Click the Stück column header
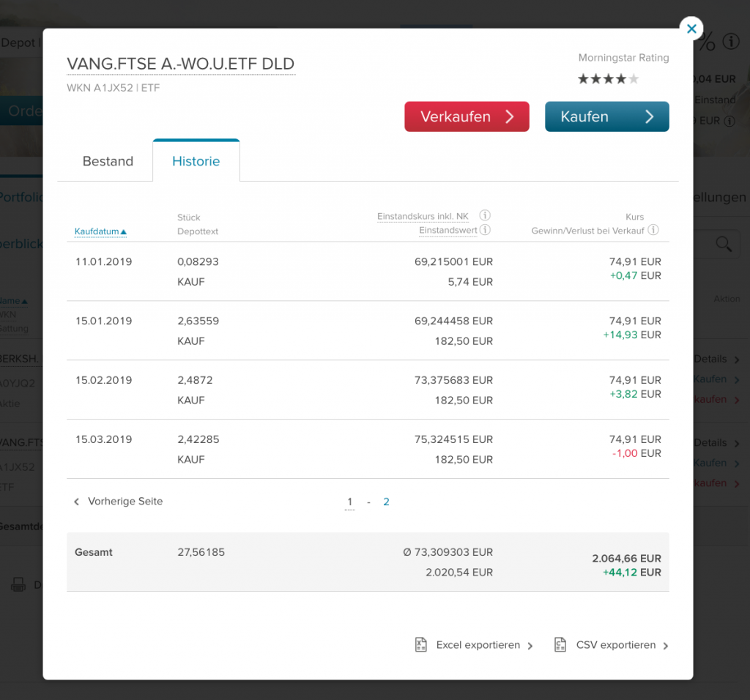750x700 pixels. pyautogui.click(x=189, y=217)
